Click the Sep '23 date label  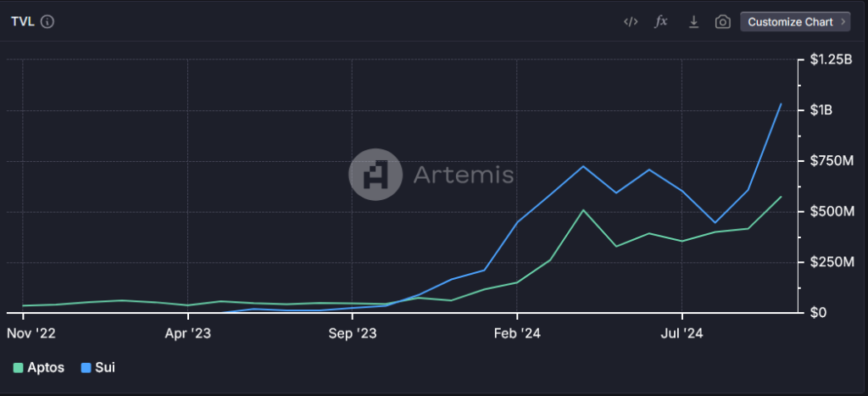pos(353,334)
